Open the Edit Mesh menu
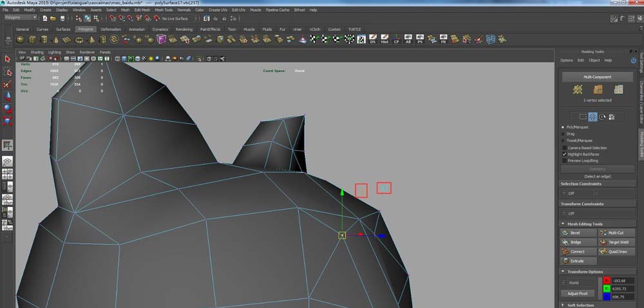The height and width of the screenshot is (308, 644). pyautogui.click(x=142, y=10)
